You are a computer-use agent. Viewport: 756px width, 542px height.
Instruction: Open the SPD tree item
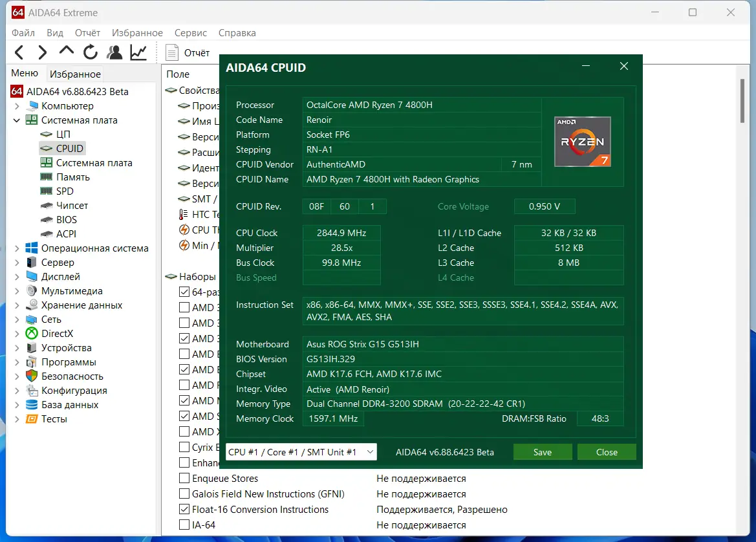(x=65, y=191)
